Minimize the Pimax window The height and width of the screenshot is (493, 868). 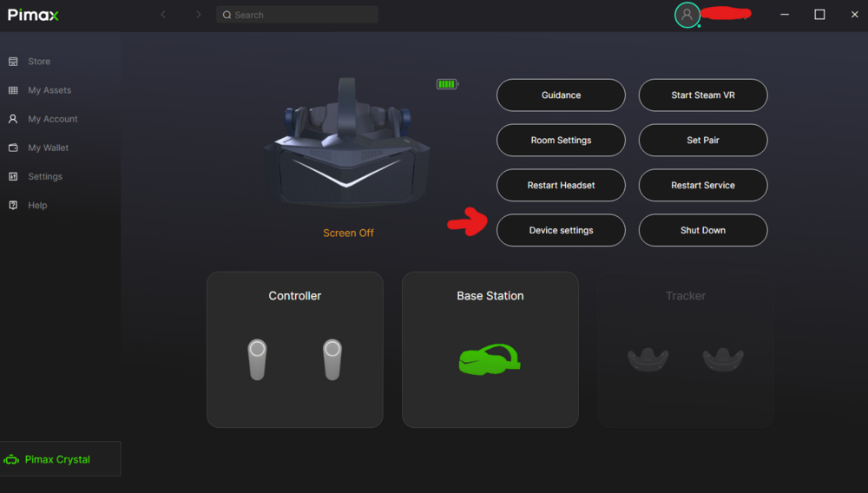click(x=785, y=15)
